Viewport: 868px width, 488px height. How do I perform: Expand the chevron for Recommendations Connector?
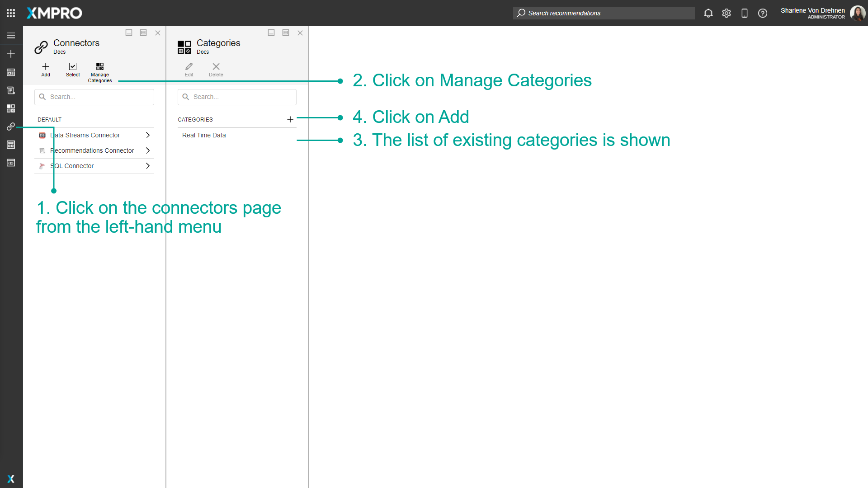point(147,150)
